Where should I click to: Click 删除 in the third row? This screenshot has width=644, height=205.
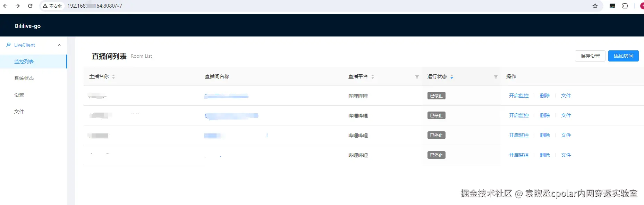tap(545, 135)
